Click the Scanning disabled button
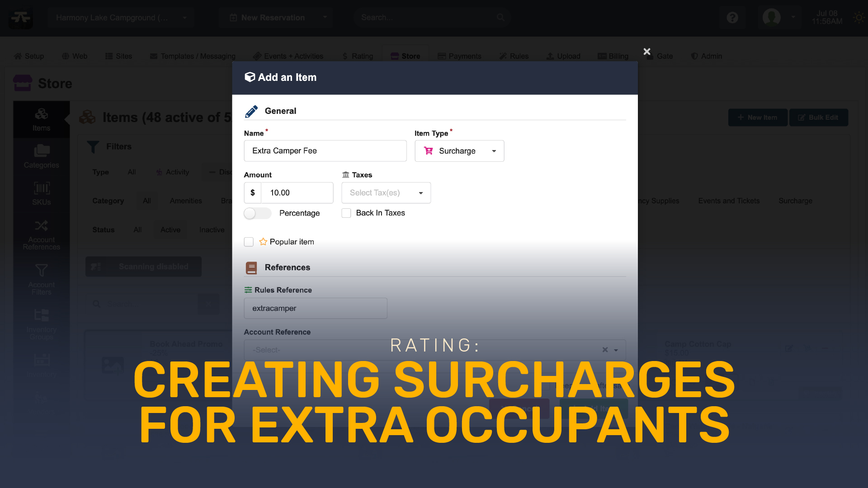 (143, 267)
